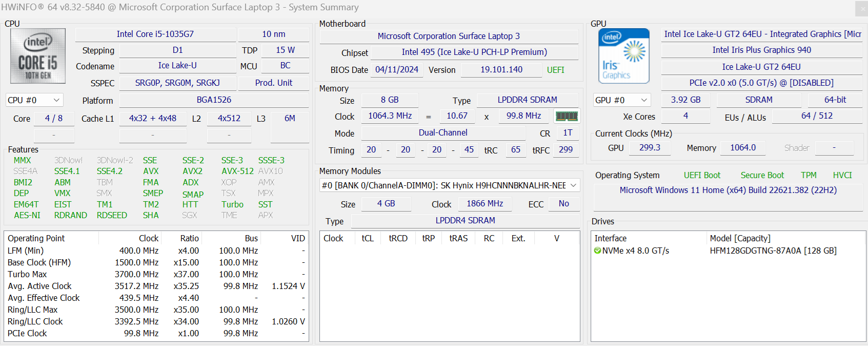
Task: Select the NVMe x4 8.0 GT/s drive row
Action: point(636,251)
